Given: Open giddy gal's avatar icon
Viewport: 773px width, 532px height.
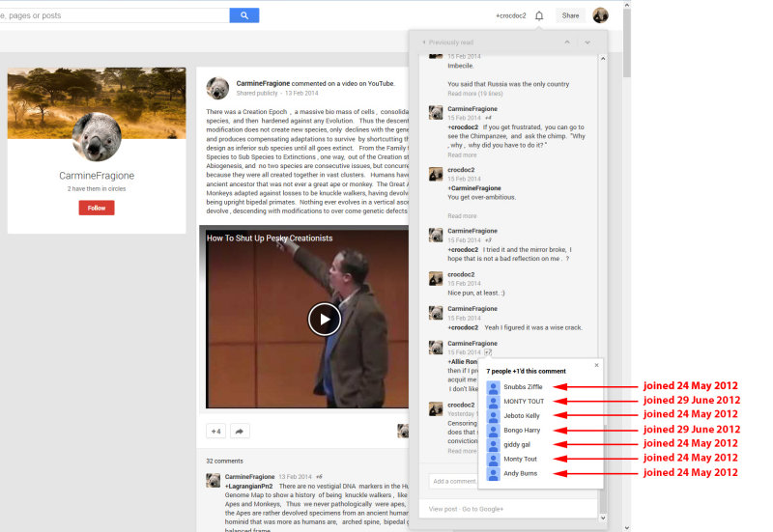Looking at the screenshot, I should pyautogui.click(x=493, y=445).
